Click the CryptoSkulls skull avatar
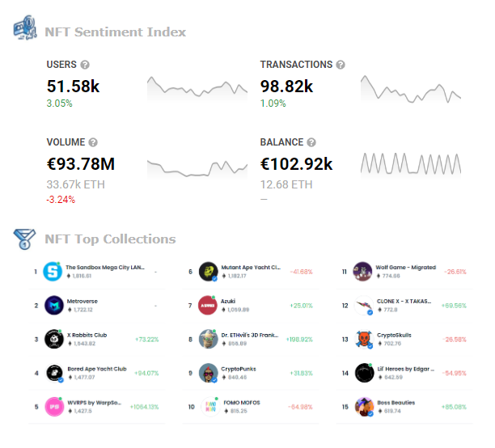The image size is (495, 448). pos(364,340)
